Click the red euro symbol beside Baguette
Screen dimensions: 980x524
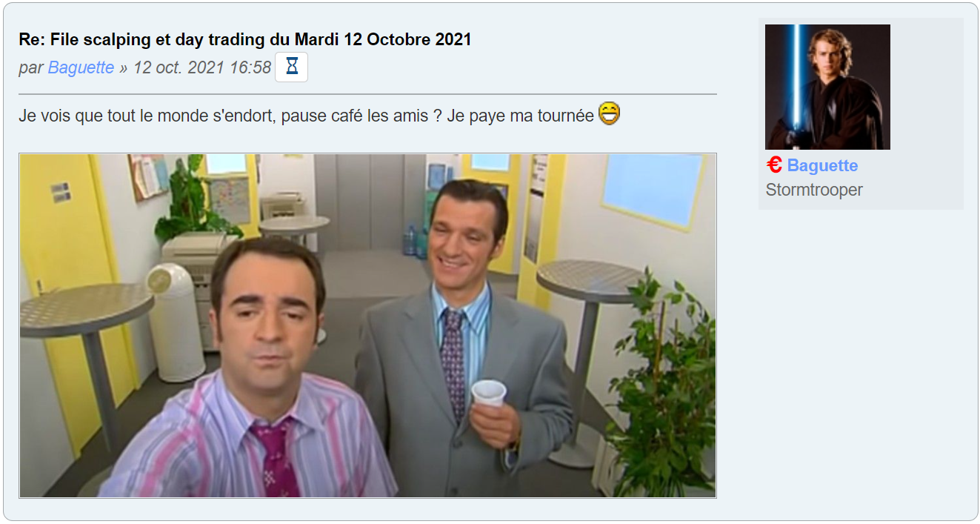click(x=774, y=165)
